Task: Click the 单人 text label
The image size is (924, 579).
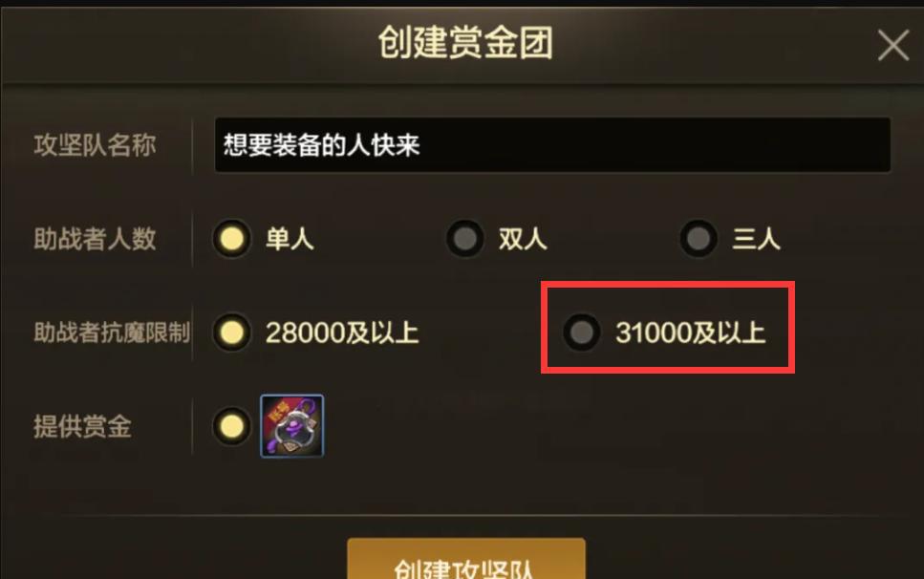Action: (x=290, y=239)
